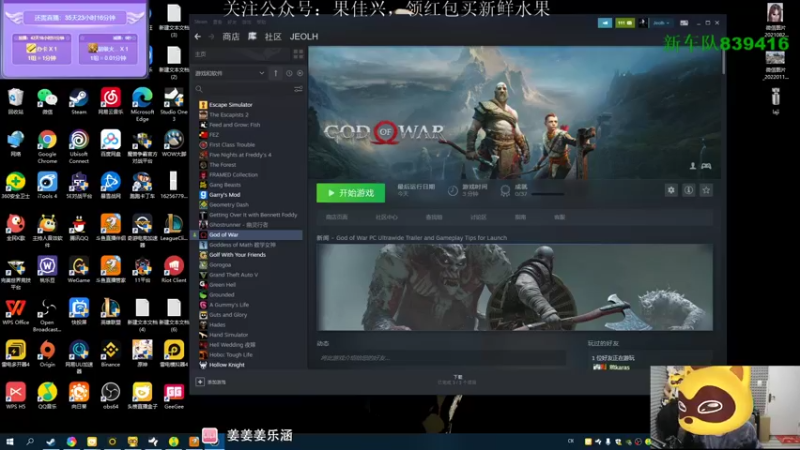Click the activity post input field
Screen dimensions: 800x450
441,358
